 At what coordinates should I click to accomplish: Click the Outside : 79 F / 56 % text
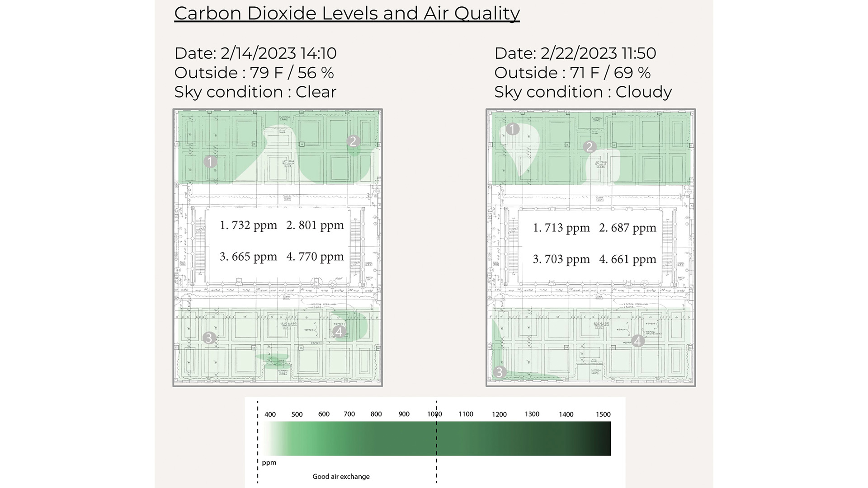pyautogui.click(x=254, y=73)
